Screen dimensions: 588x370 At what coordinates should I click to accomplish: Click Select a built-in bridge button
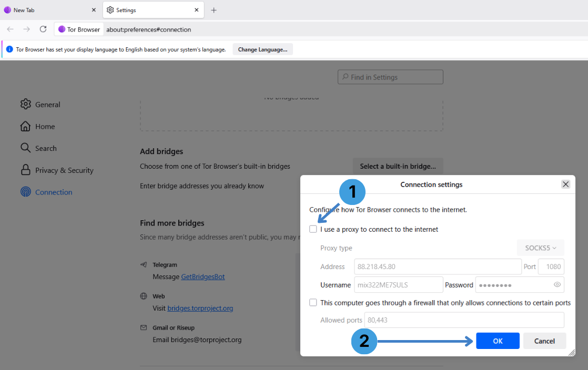[x=398, y=166]
